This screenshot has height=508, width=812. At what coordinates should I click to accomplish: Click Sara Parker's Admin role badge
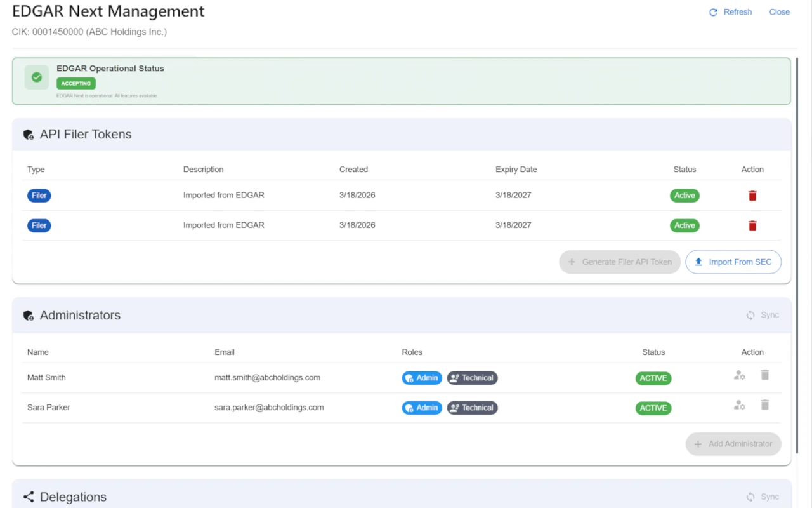422,408
